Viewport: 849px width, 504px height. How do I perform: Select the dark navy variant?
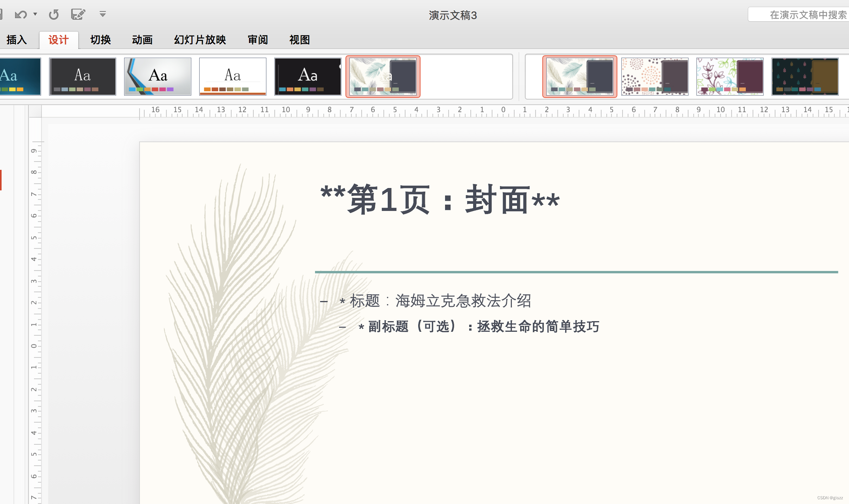805,77
